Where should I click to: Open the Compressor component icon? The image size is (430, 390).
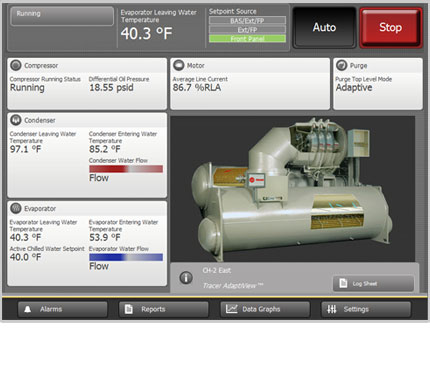pos(16,65)
